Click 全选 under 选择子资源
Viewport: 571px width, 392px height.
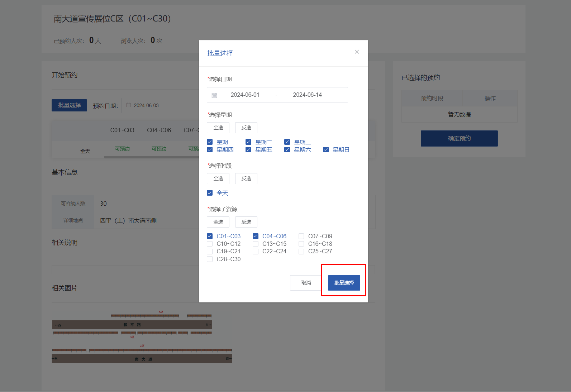[218, 222]
